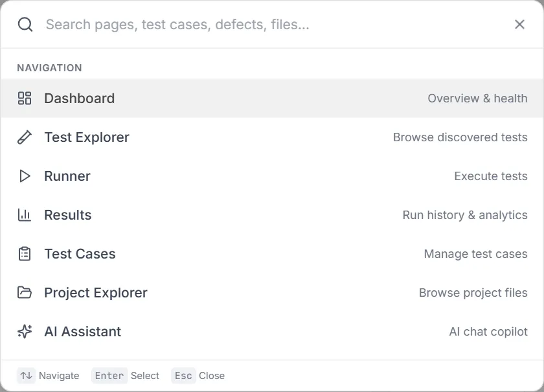Open the Test Cases entry
544x392 pixels.
pos(272,254)
